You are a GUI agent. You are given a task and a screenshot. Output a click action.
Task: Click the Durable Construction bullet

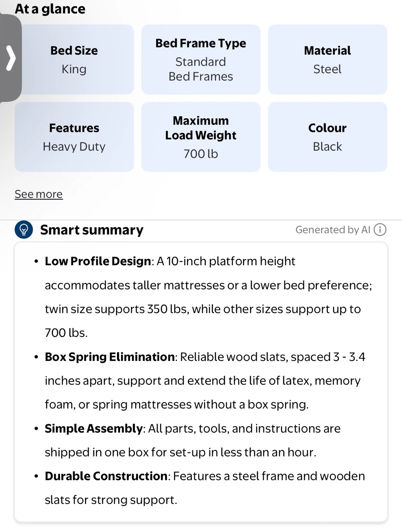tap(205, 488)
